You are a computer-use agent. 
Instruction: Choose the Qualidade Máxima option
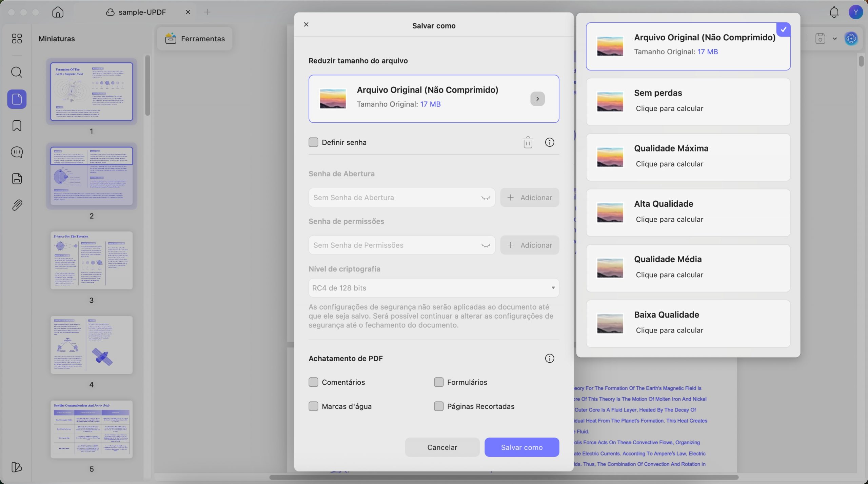coord(688,157)
